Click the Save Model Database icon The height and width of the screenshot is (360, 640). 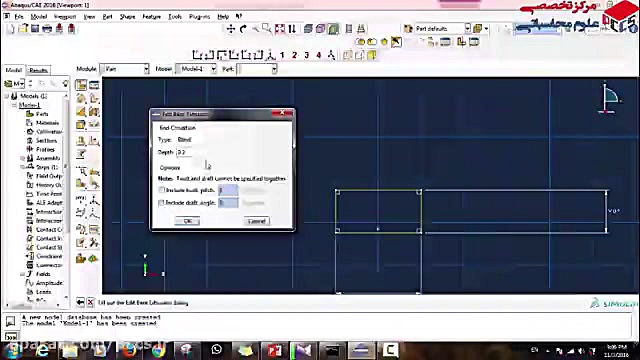tap(35, 29)
